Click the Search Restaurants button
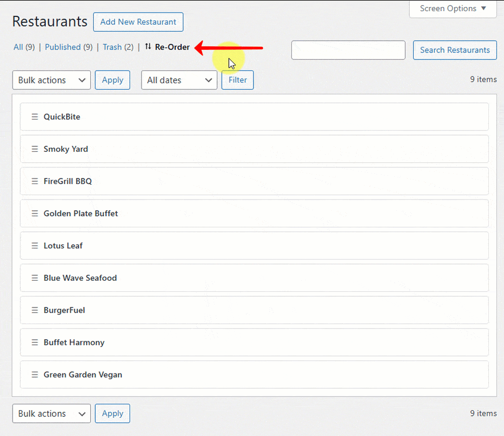This screenshot has height=436, width=504. point(455,50)
